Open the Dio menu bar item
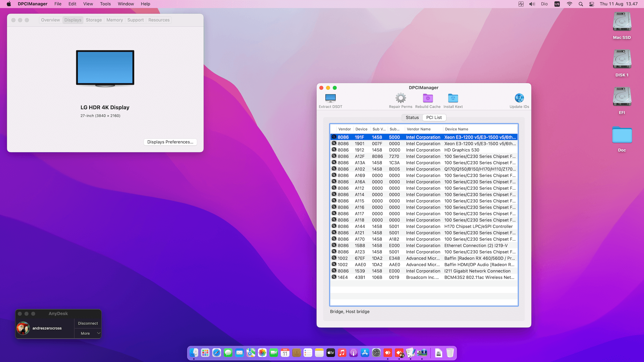The width and height of the screenshot is (644, 362). pyautogui.click(x=544, y=4)
